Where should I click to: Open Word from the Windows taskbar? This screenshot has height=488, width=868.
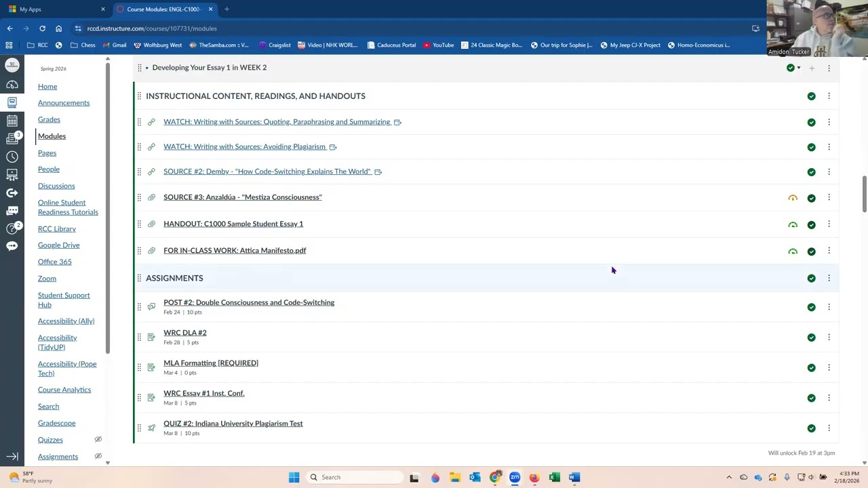(574, 477)
